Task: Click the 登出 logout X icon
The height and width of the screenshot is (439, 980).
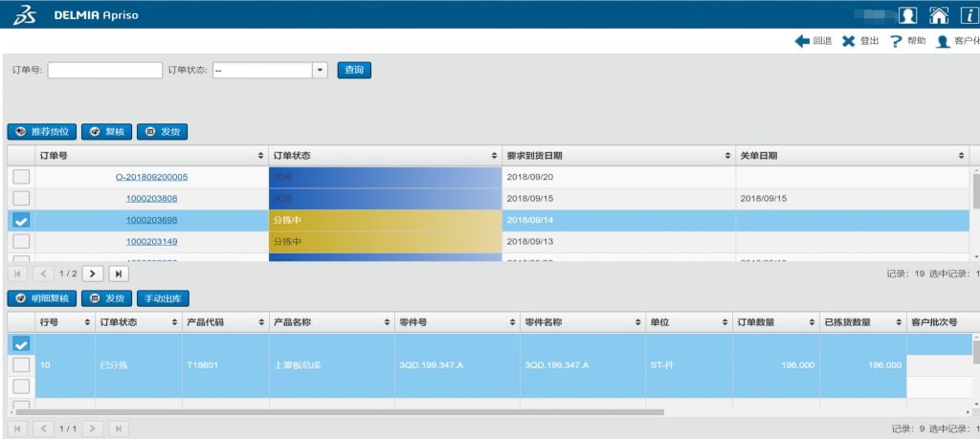Action: (x=848, y=41)
